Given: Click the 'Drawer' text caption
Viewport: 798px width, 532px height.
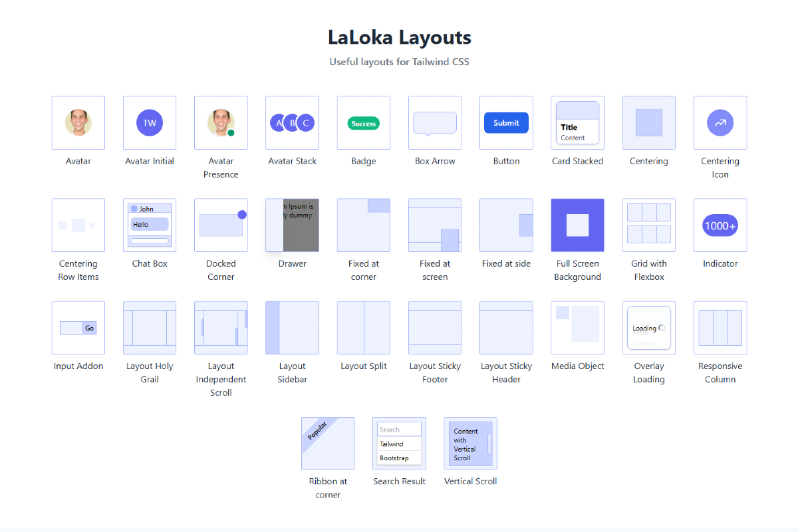Looking at the screenshot, I should coord(292,263).
